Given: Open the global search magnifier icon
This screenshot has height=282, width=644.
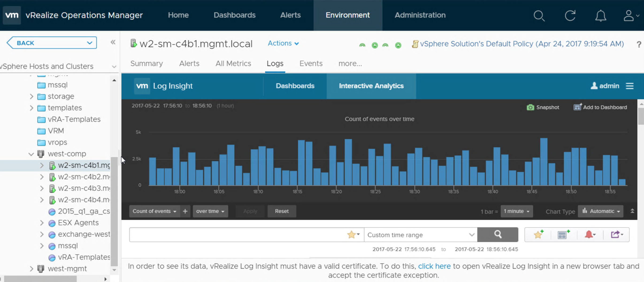Looking at the screenshot, I should tap(539, 16).
